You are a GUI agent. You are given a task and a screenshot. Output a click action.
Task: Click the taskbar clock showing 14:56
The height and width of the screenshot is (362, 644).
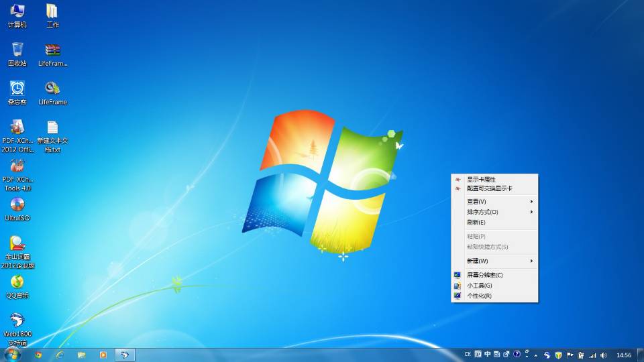click(624, 355)
